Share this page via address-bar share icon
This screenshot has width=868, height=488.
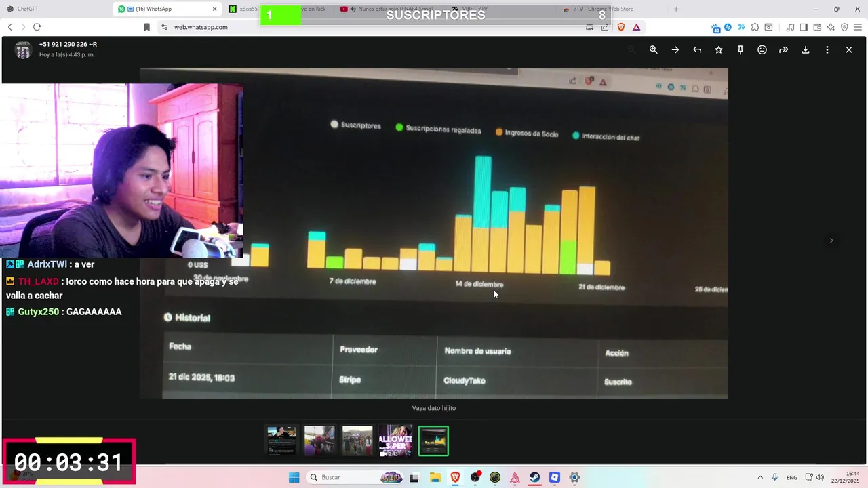coord(604,27)
